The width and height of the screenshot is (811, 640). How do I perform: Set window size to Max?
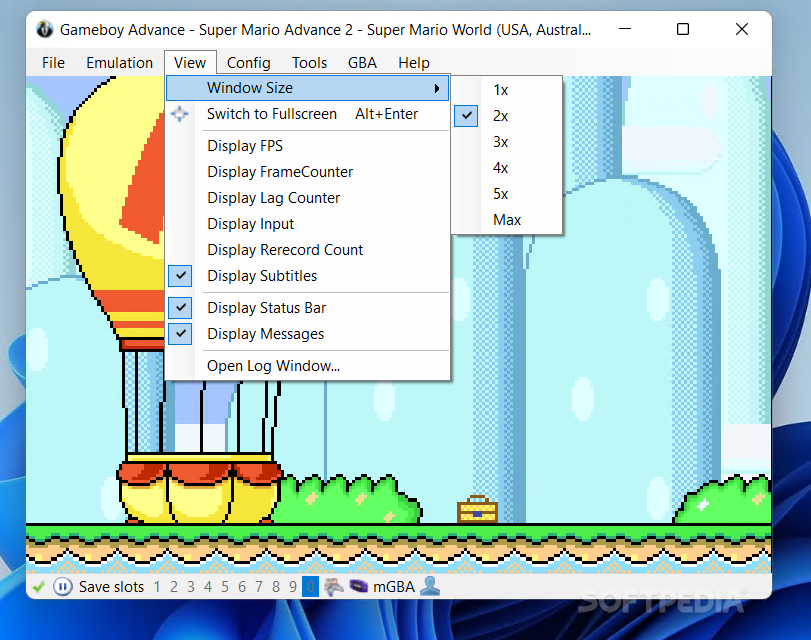pos(507,220)
